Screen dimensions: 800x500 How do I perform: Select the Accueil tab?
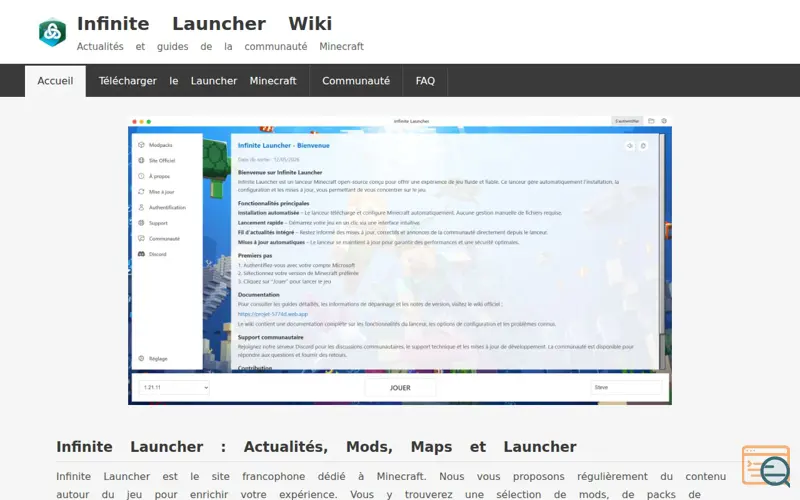coord(55,81)
